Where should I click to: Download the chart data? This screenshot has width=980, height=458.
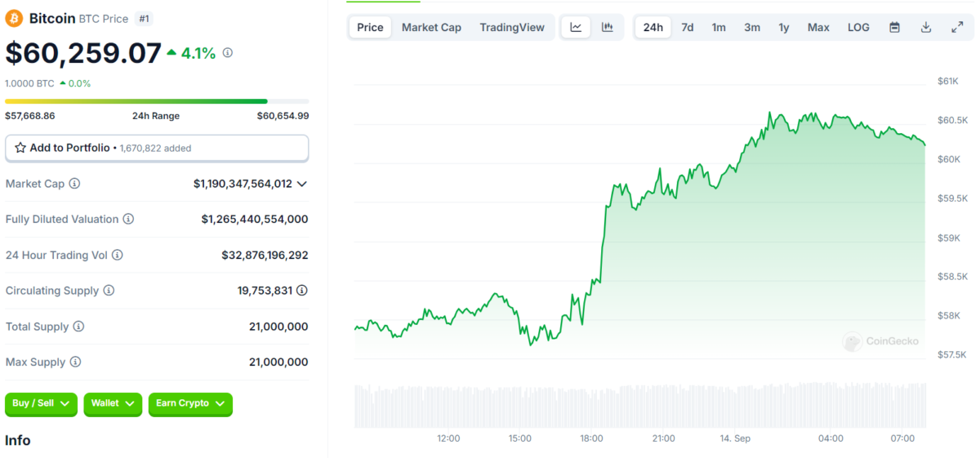point(926,27)
